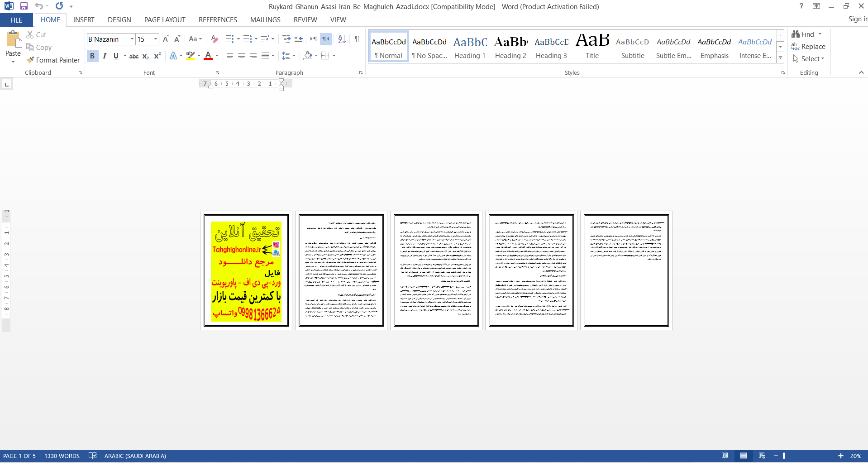The height and width of the screenshot is (463, 868).
Task: Switch to Read Mode view icon
Action: [x=725, y=456]
